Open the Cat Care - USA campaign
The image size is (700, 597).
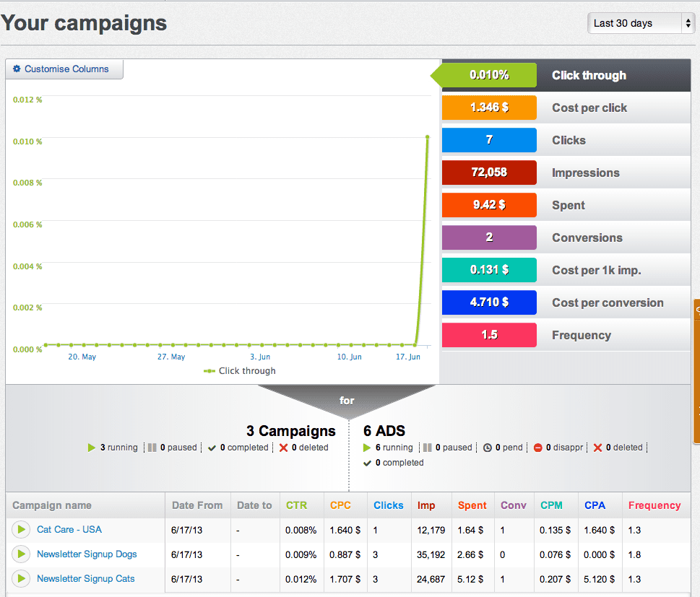[x=69, y=530]
